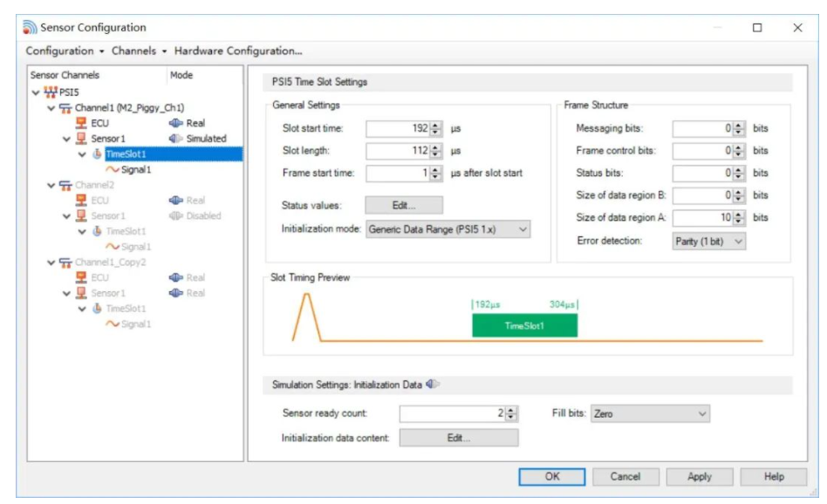Click the ECU icon under Channel1 (M2_Piggy_Ch1)
Image resolution: width=827 pixels, height=504 pixels.
[x=81, y=123]
